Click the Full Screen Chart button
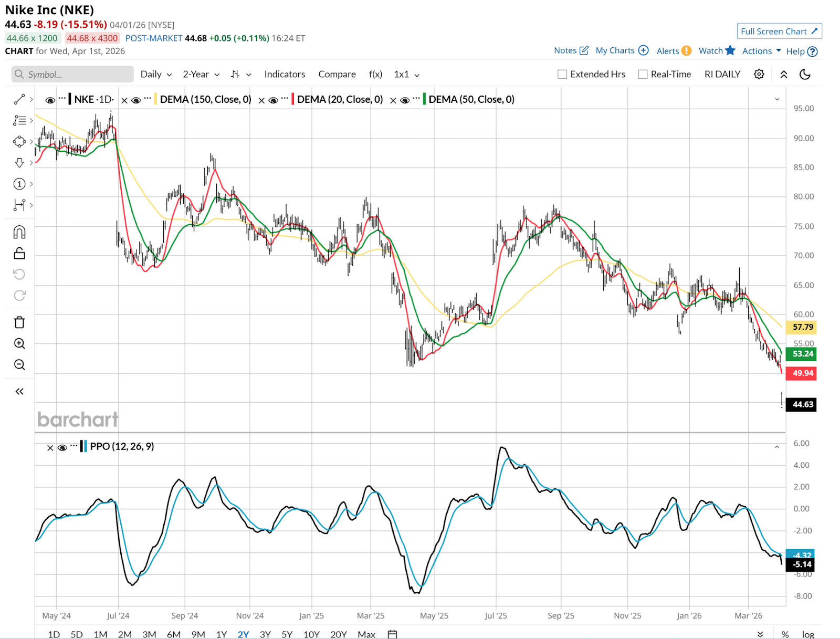 tap(779, 32)
